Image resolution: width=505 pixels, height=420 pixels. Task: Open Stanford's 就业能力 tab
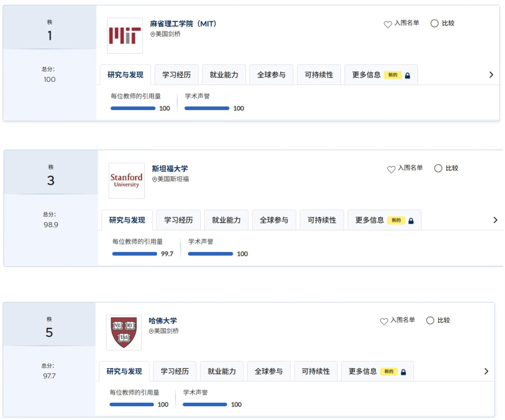coord(226,220)
